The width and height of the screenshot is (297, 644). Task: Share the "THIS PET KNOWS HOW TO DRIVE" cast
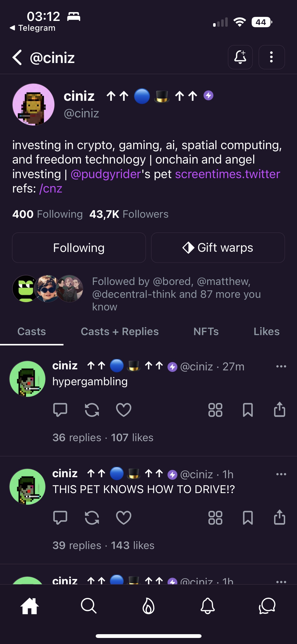point(279,518)
